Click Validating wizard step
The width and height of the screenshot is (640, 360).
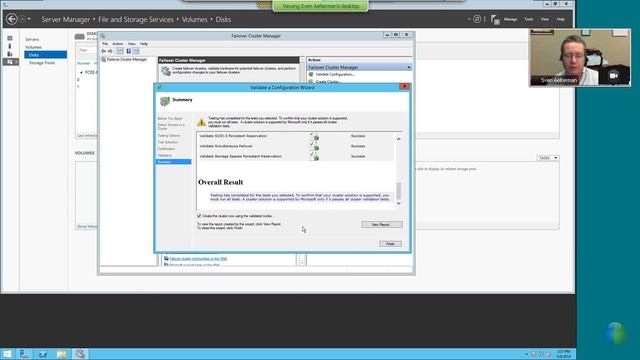tap(164, 156)
